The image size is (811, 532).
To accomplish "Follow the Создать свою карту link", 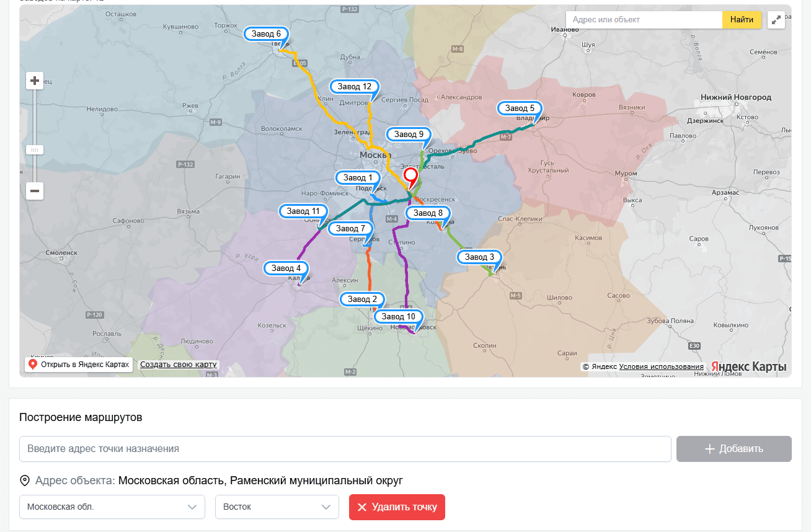I will [179, 365].
